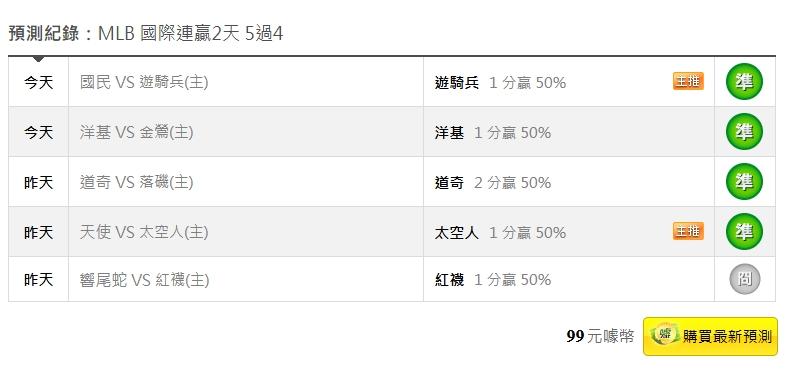Open the 響尾蛇 VS 紅襪(主) matchup
The width and height of the screenshot is (790, 380).
click(x=144, y=280)
